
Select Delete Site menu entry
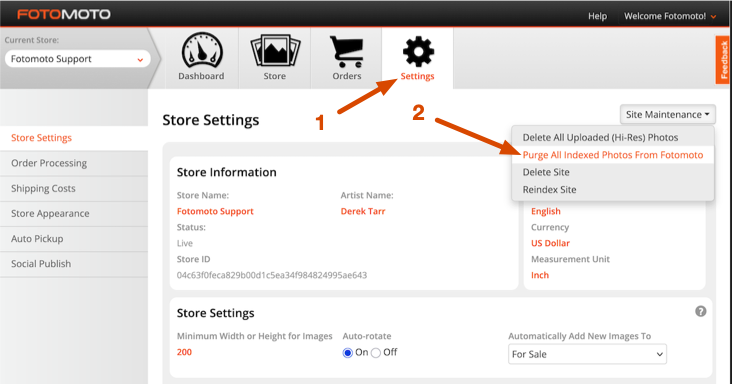[x=613, y=172]
